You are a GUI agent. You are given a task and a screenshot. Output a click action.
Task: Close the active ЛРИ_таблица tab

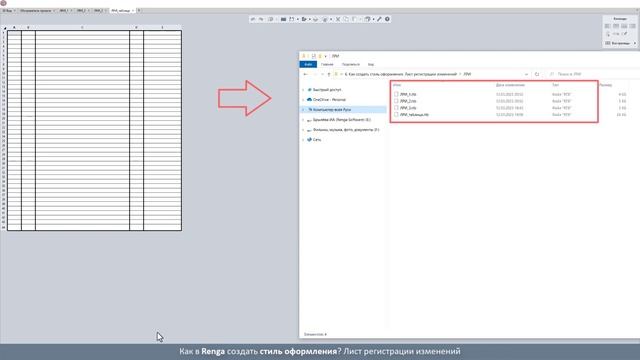pos(133,11)
